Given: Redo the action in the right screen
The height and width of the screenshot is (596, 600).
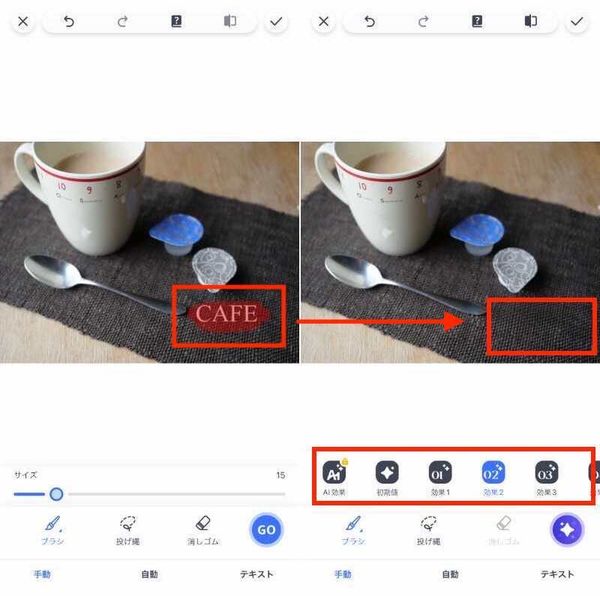Looking at the screenshot, I should 423,22.
